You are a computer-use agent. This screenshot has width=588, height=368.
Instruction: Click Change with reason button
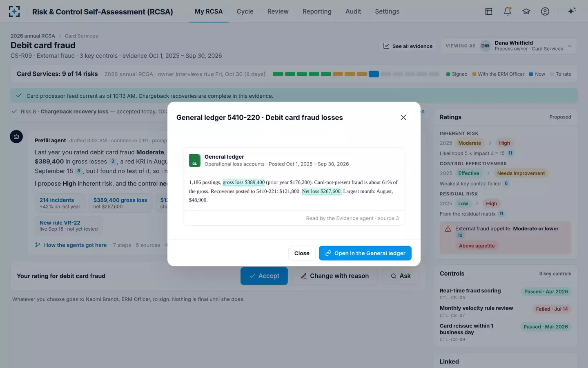[x=335, y=276]
